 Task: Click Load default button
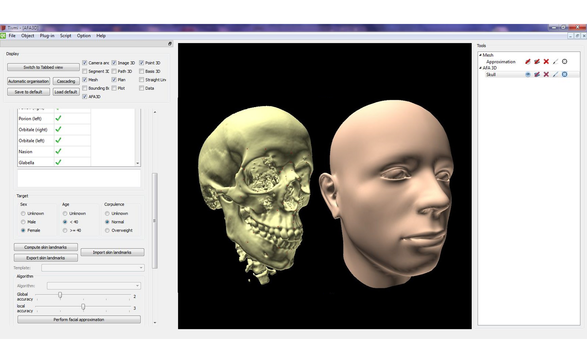(x=66, y=92)
